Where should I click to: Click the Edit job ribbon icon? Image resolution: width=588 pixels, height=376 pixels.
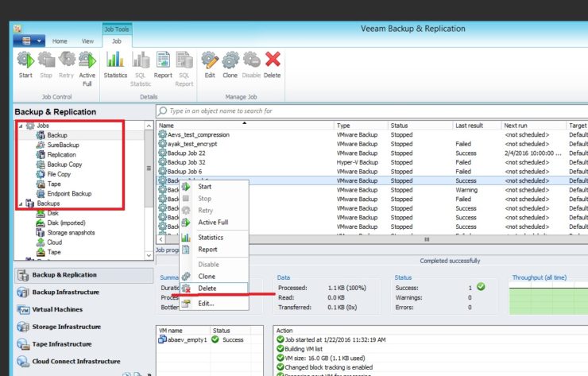(210, 65)
